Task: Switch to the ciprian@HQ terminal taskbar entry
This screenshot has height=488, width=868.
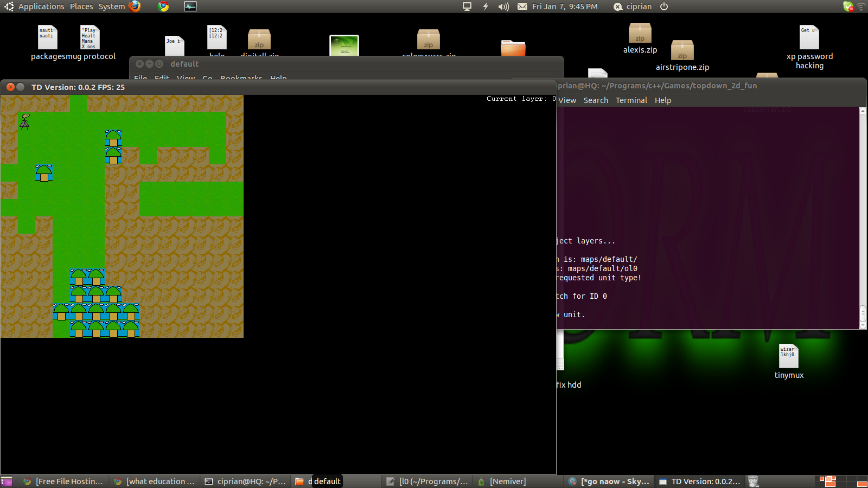Action: point(245,481)
